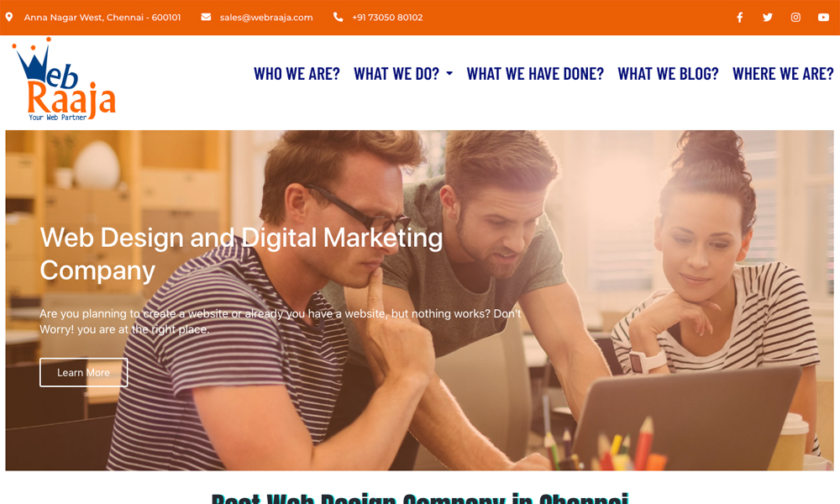Click the hero banner image
The image size is (840, 504).
419,301
